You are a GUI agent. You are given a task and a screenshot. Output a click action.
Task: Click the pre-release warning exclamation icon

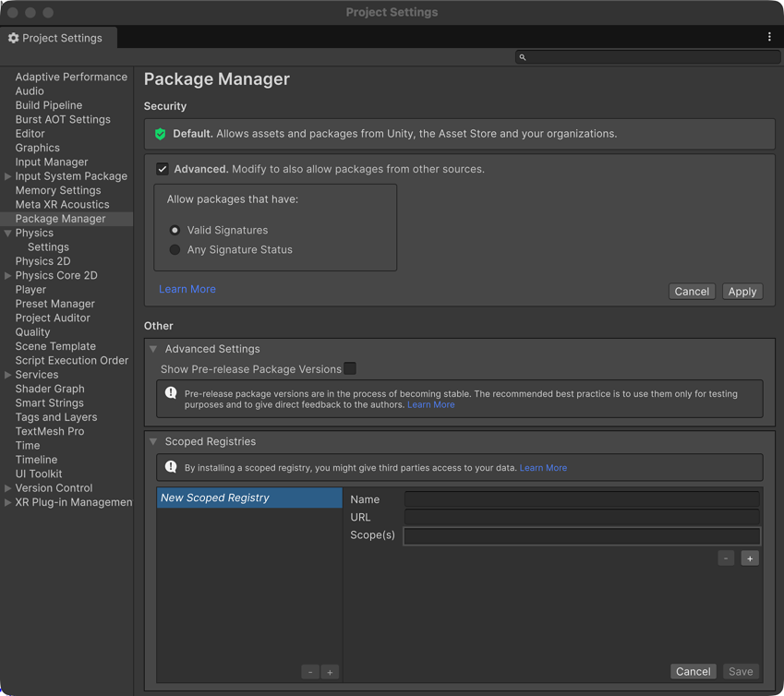[171, 392]
